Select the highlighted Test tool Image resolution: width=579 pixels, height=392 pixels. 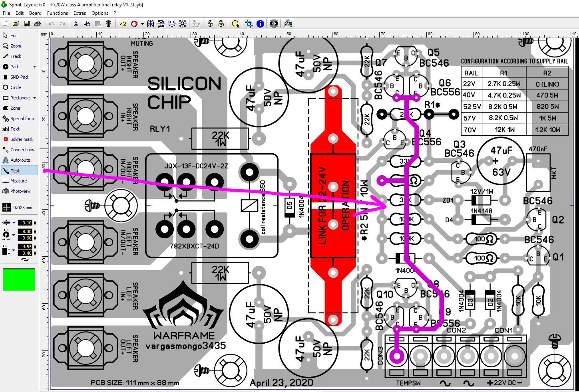[x=19, y=170]
